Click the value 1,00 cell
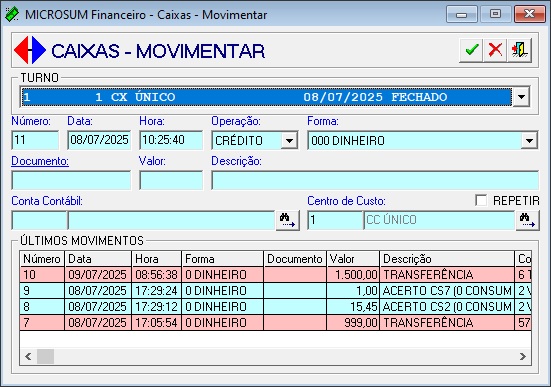551x387 pixels. (x=353, y=291)
